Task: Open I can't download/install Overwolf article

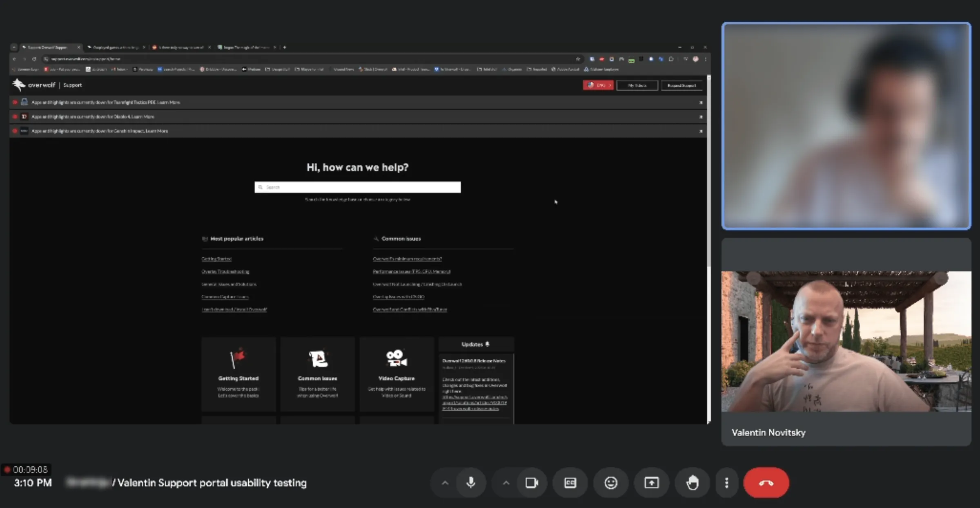Action: pos(234,309)
